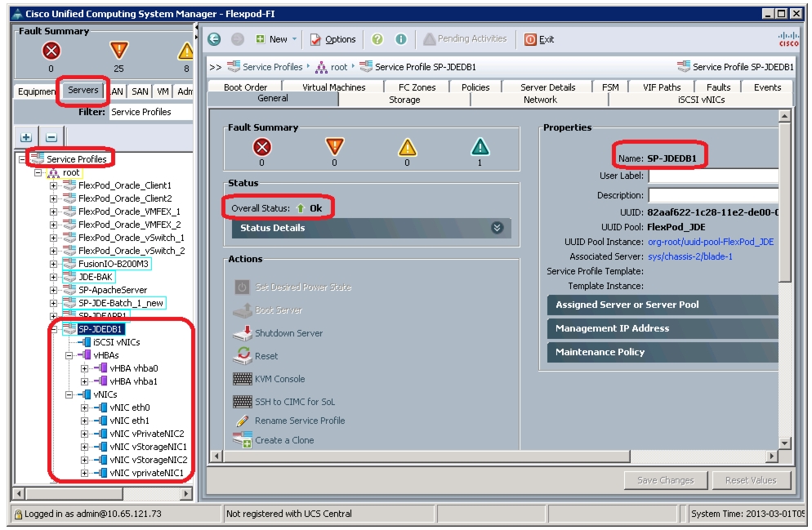
Task: Open associated server sys/chassis-2/blade-1 link
Action: [689, 256]
